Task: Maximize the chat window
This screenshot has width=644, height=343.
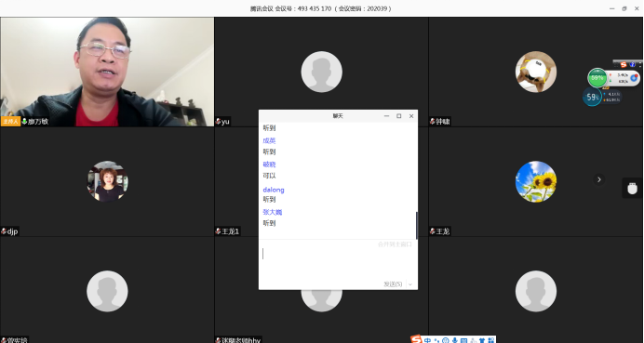Action: tap(399, 116)
